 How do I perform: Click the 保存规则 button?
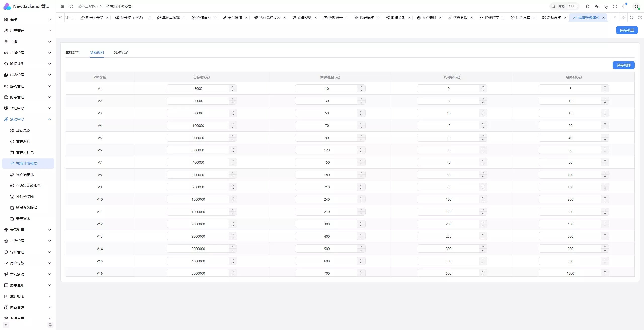[x=623, y=65]
